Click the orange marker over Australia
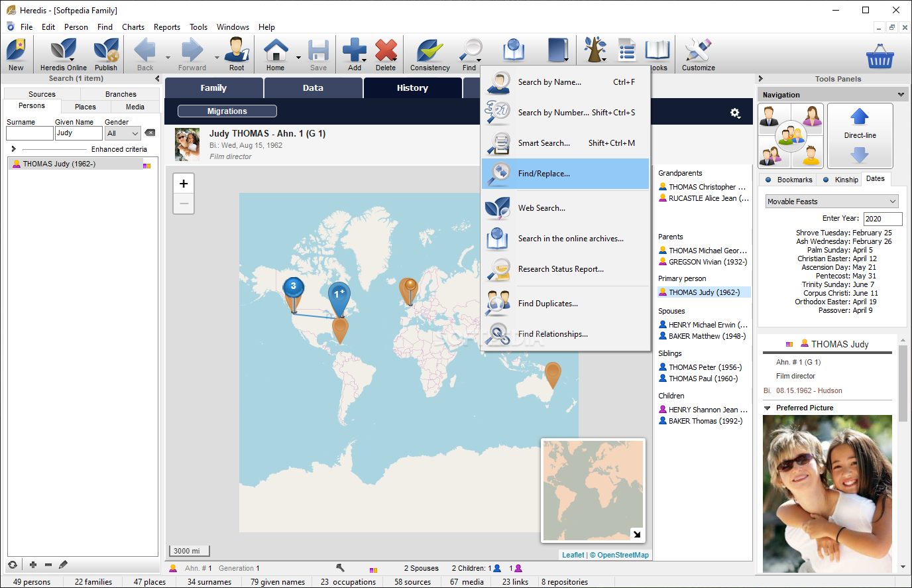The image size is (912, 588). click(552, 375)
